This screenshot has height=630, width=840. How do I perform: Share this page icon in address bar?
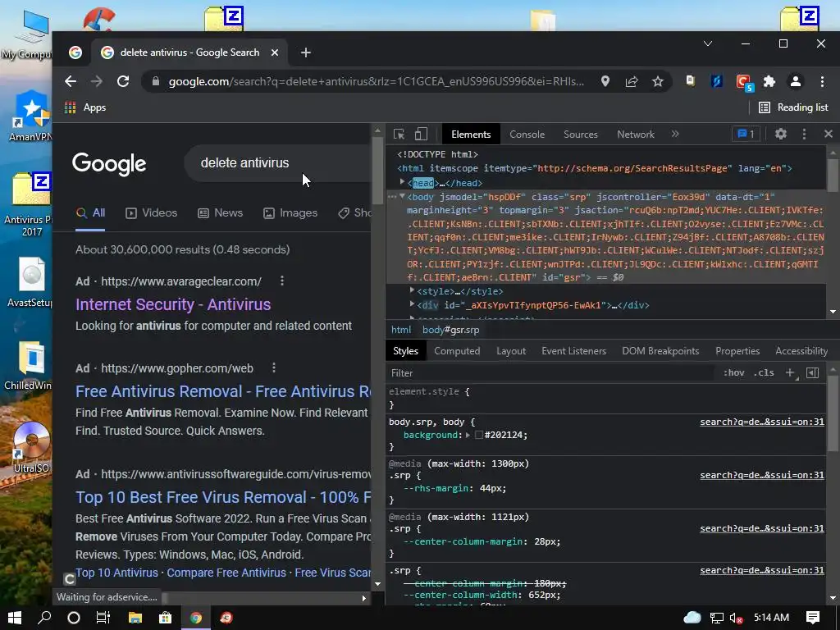632,81
